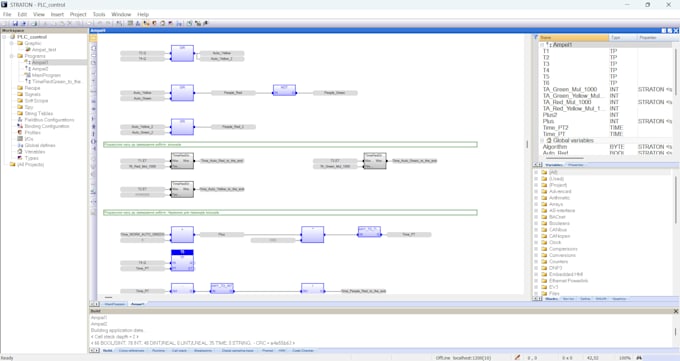Click the first green comment box in diagram
Screen dimensions: 680x361
(x=290, y=144)
